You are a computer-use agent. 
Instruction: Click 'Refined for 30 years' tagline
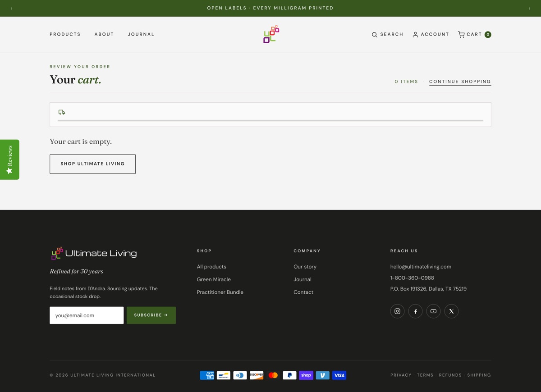76,271
